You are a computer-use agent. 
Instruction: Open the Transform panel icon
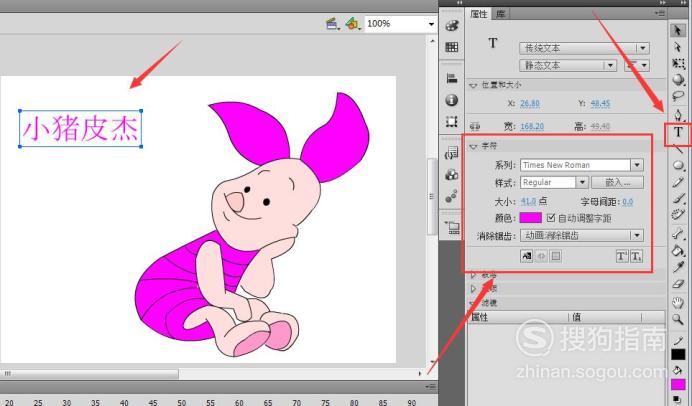tap(451, 121)
